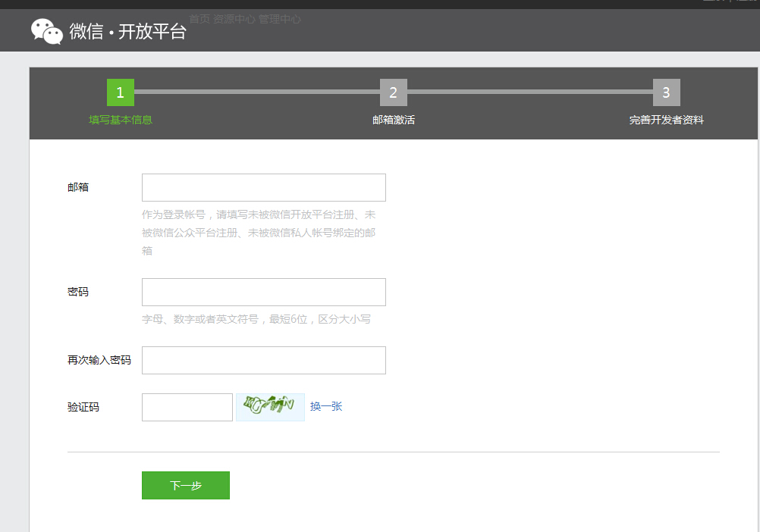Focus the 再次输入密码 confirm field
This screenshot has height=532, width=760.
pyautogui.click(x=264, y=360)
